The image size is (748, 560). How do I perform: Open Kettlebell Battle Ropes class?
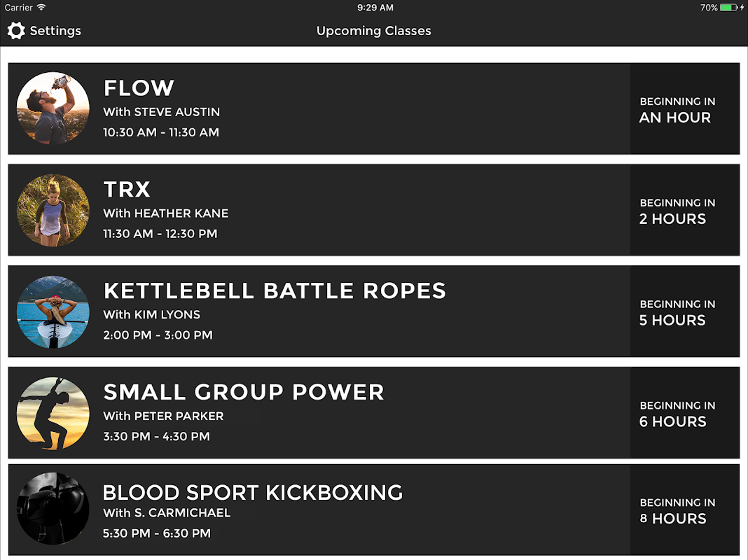click(275, 291)
